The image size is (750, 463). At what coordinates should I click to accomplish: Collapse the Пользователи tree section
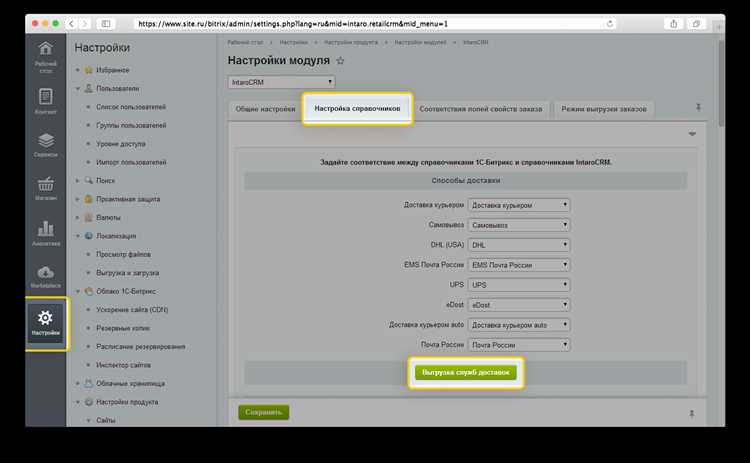77,88
